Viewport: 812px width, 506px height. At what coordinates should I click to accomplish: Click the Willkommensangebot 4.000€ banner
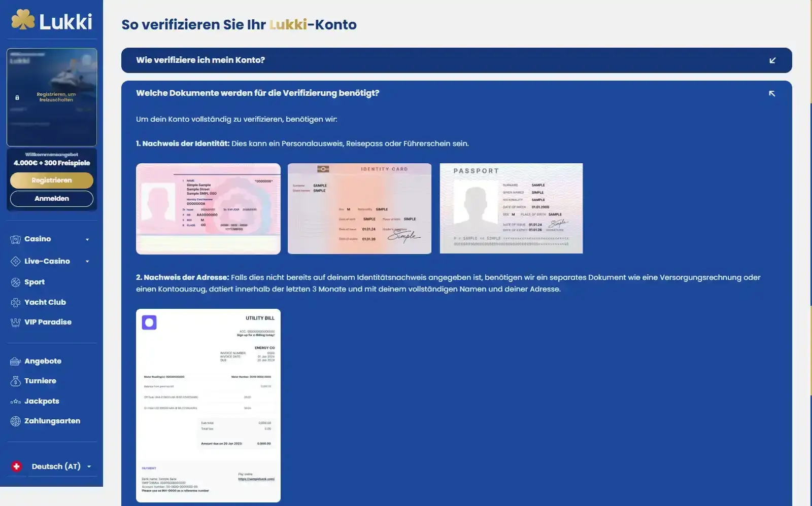pyautogui.click(x=52, y=159)
